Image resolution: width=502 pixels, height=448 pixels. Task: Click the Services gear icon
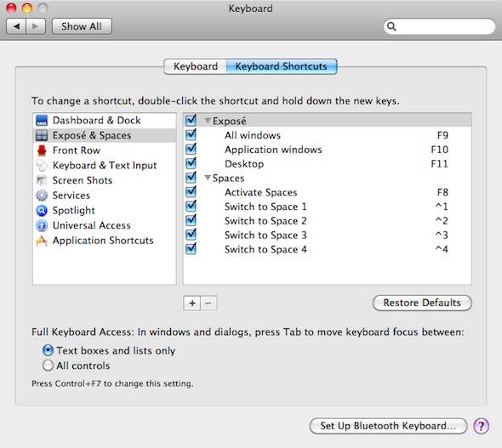click(42, 196)
